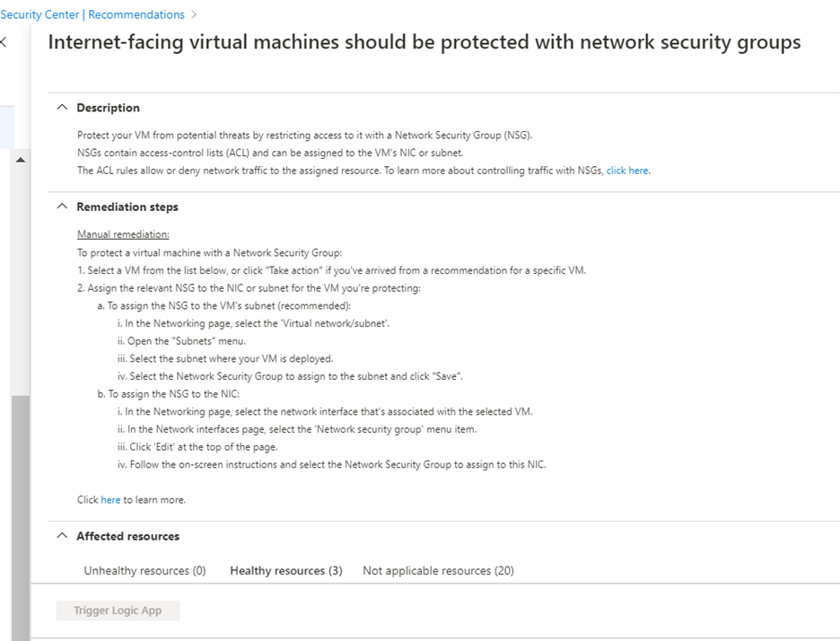Open the 'click here' NSG traffic link
Image resolution: width=840 pixels, height=641 pixels.
click(x=627, y=171)
